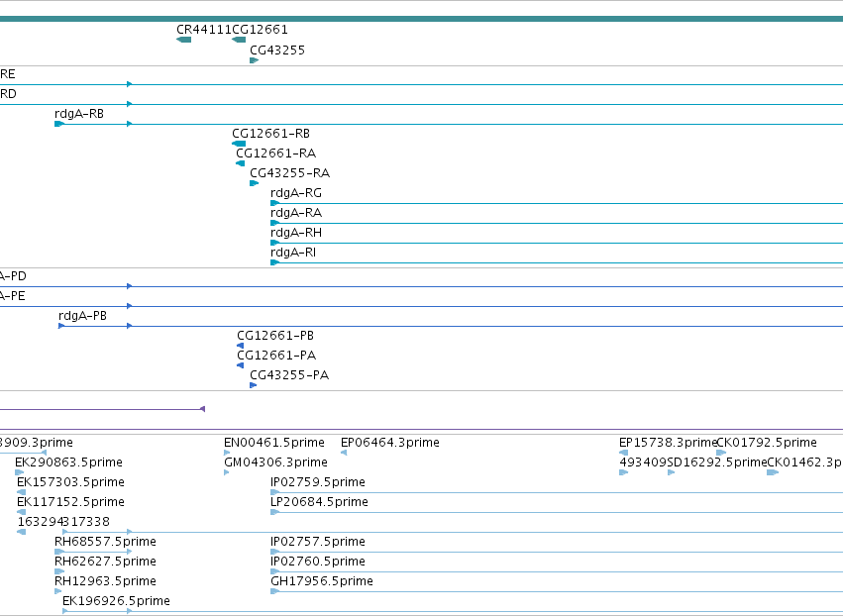Open the IP02759.5prime EST label

pos(318,482)
